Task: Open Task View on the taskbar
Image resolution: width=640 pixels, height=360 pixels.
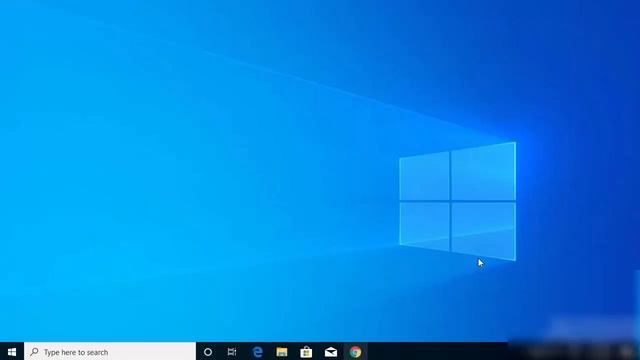Action: [x=232, y=352]
